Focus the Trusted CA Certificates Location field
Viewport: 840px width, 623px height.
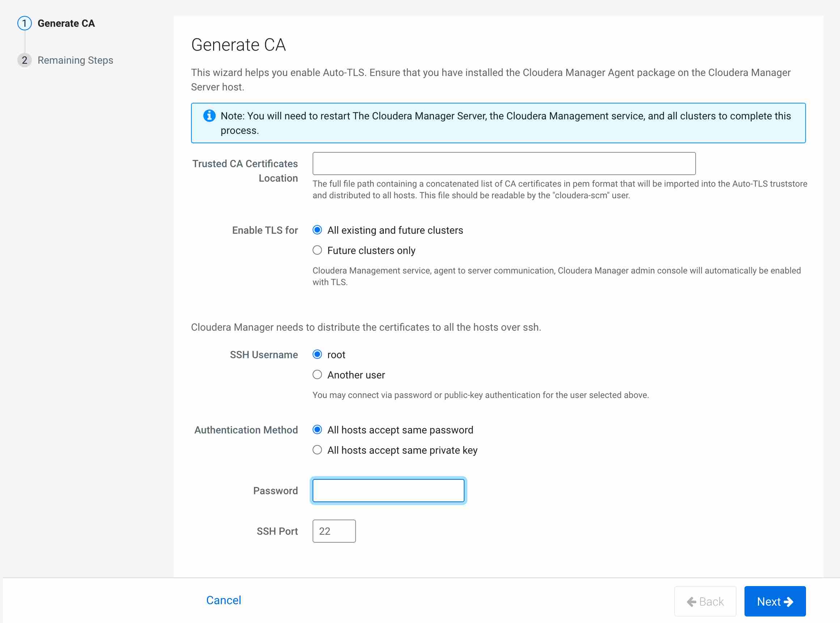click(504, 164)
